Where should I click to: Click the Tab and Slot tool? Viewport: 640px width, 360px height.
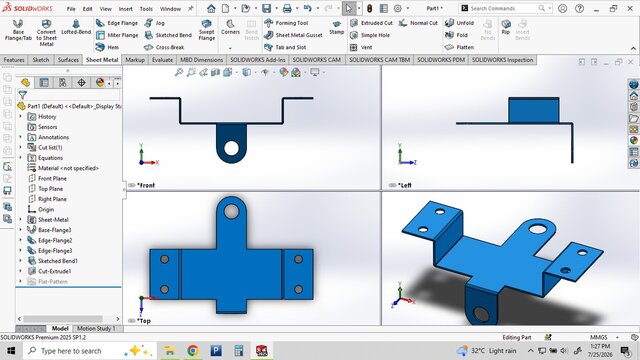tap(285, 47)
